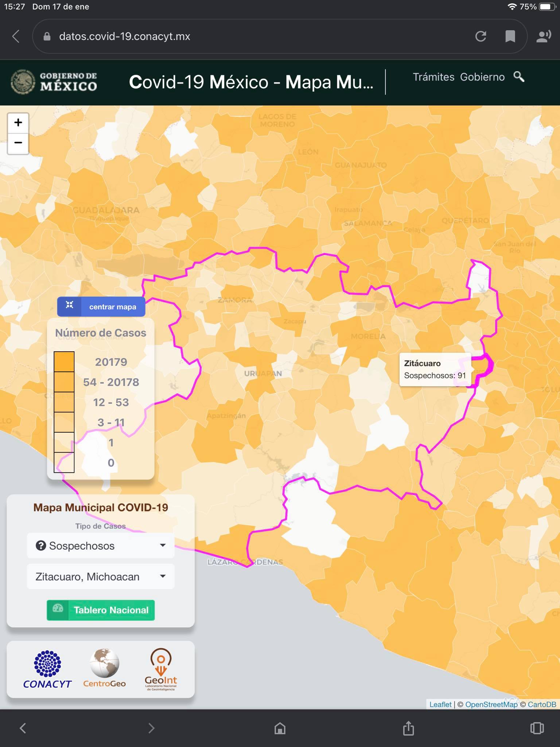This screenshot has height=747, width=560.
Task: Open the GeoInt logo link
Action: coord(161,669)
